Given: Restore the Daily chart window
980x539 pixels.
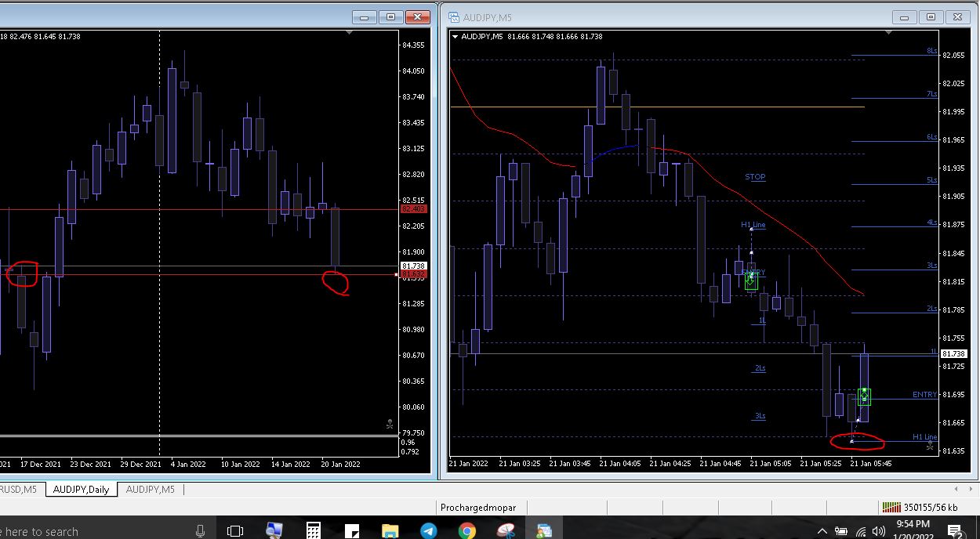Looking at the screenshot, I should coord(391,16).
